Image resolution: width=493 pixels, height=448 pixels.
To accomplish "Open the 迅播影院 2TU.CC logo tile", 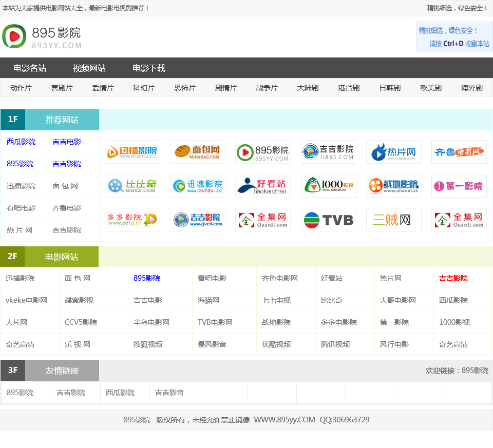I will [132, 152].
